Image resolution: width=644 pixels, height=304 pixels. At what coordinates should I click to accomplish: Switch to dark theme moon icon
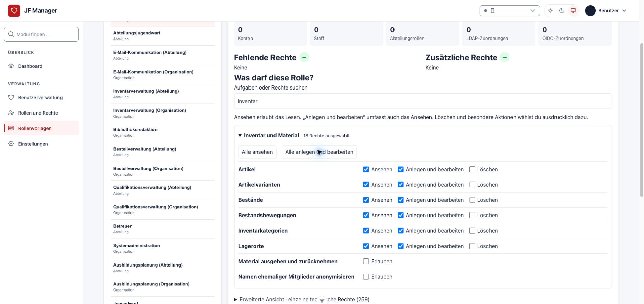coord(562,11)
